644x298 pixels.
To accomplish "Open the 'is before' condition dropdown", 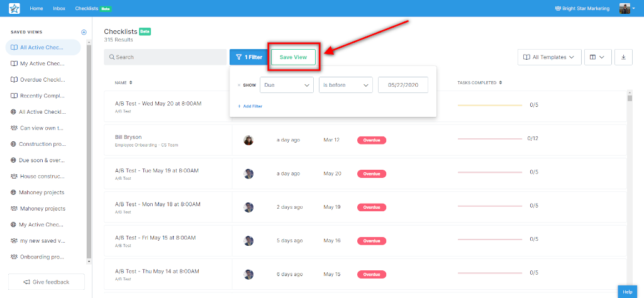I will (x=346, y=85).
